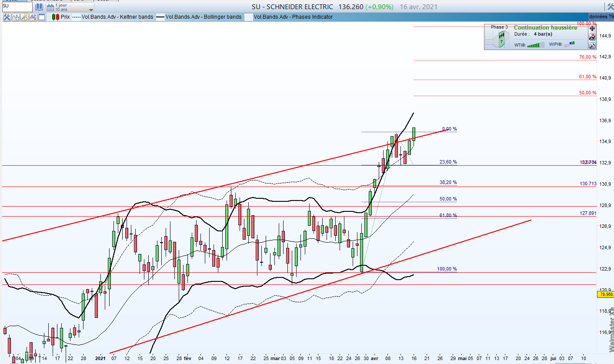Click the 'données TR' label at top right
Screen dimensions: 614x364
pyautogui.click(x=601, y=17)
